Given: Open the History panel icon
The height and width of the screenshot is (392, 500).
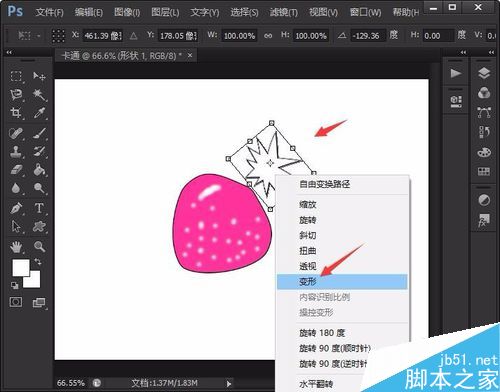Looking at the screenshot, I should tap(484, 132).
